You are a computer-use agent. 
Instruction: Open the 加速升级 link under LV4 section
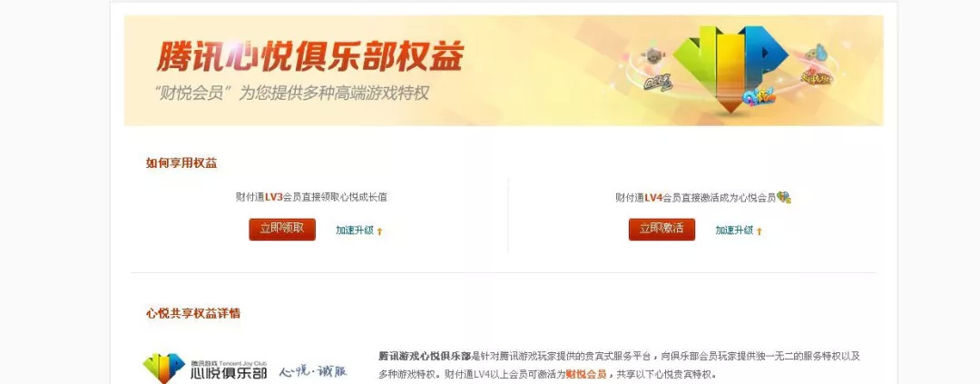[x=734, y=231]
